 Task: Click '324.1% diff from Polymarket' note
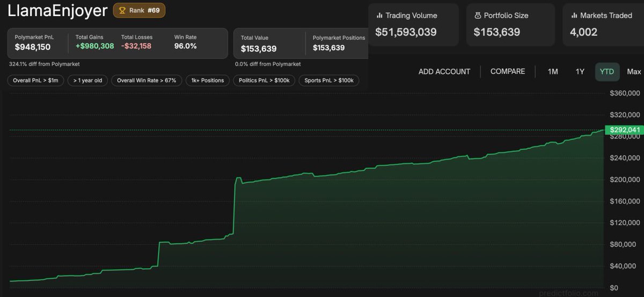click(x=45, y=64)
